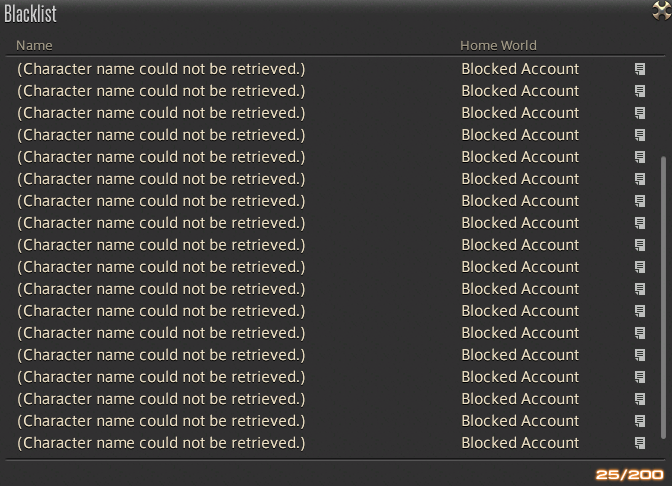Click the memo icon in the tenth row
Image resolution: width=672 pixels, height=486 pixels.
coord(640,267)
